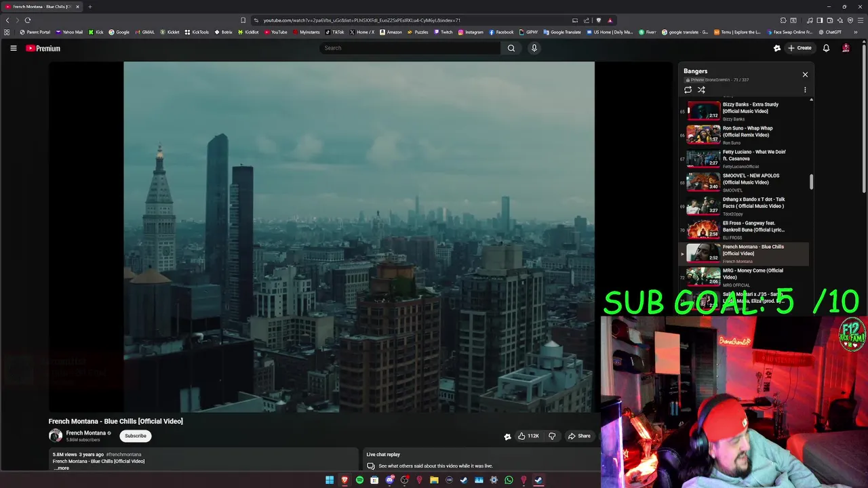Click the Bangers playlist title
This screenshot has width=868, height=488.
[x=695, y=71]
